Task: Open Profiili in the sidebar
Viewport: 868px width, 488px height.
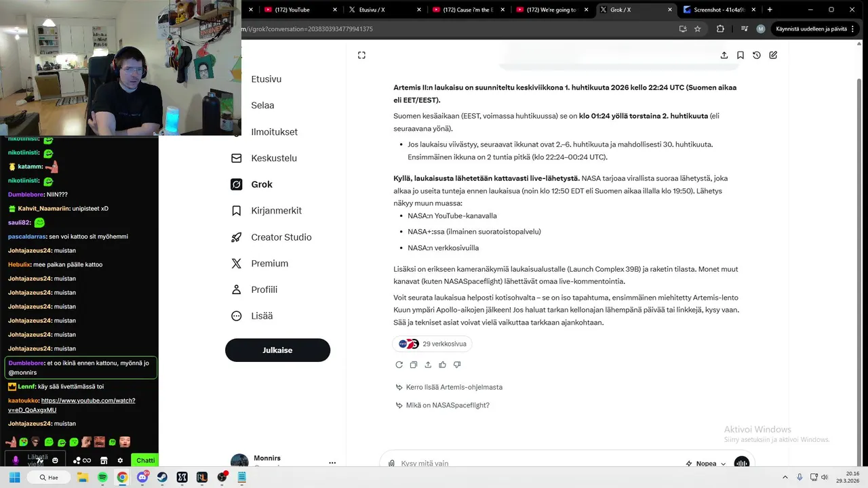Action: pos(254,289)
